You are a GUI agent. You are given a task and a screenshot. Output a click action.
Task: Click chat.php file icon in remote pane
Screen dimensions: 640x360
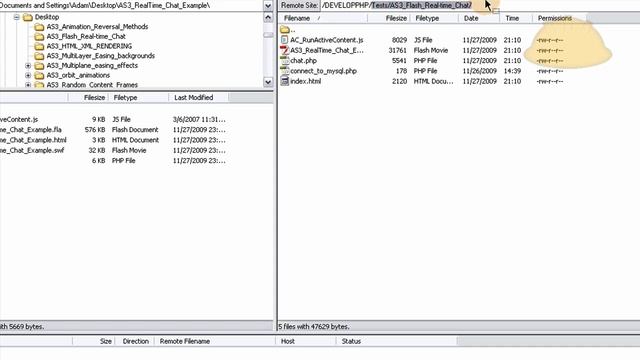[x=284, y=60]
